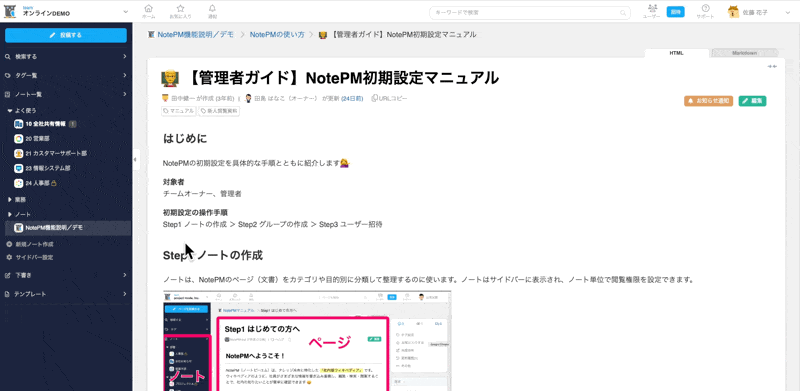Open NotePM機能説明／デモ breadcrumb link
The width and height of the screenshot is (800, 391).
(x=196, y=35)
